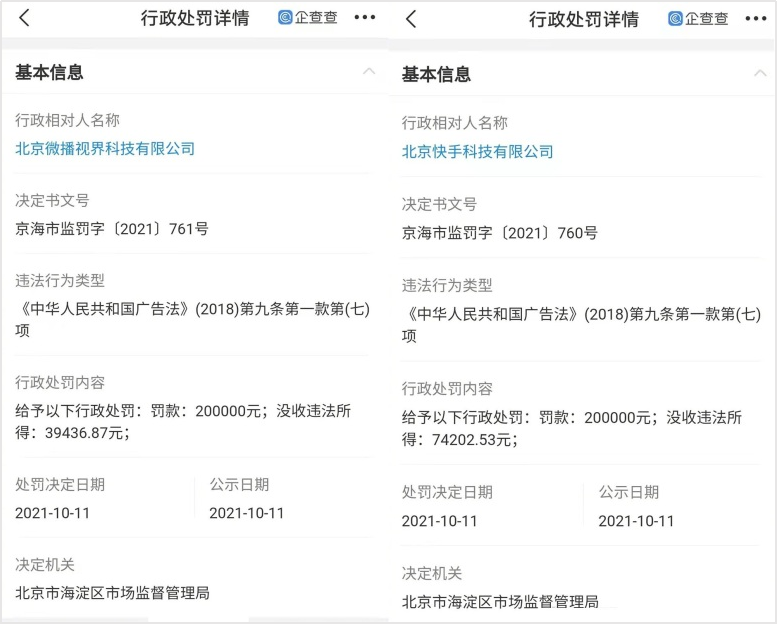Click penalty text with 39436.87元 confiscation
Image resolution: width=777 pixels, height=624 pixels.
pos(183,421)
